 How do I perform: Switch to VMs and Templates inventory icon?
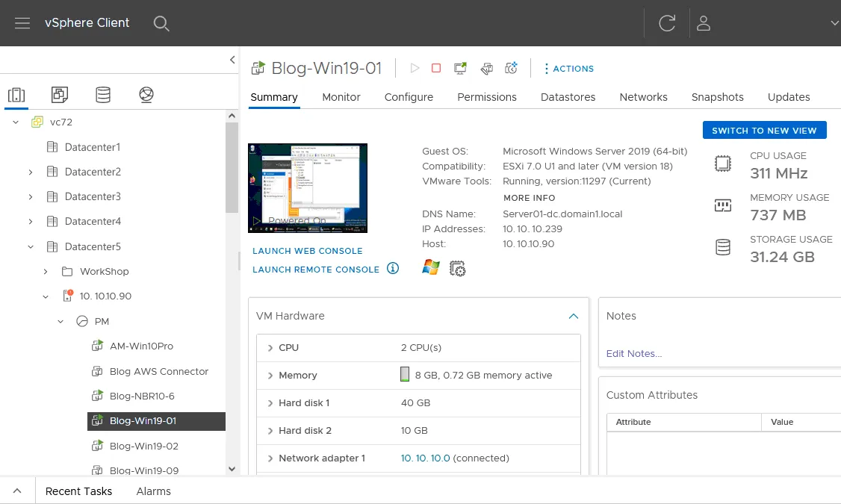[x=60, y=95]
